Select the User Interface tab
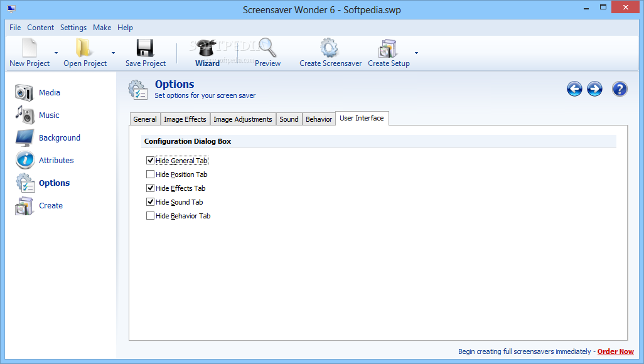 point(362,118)
